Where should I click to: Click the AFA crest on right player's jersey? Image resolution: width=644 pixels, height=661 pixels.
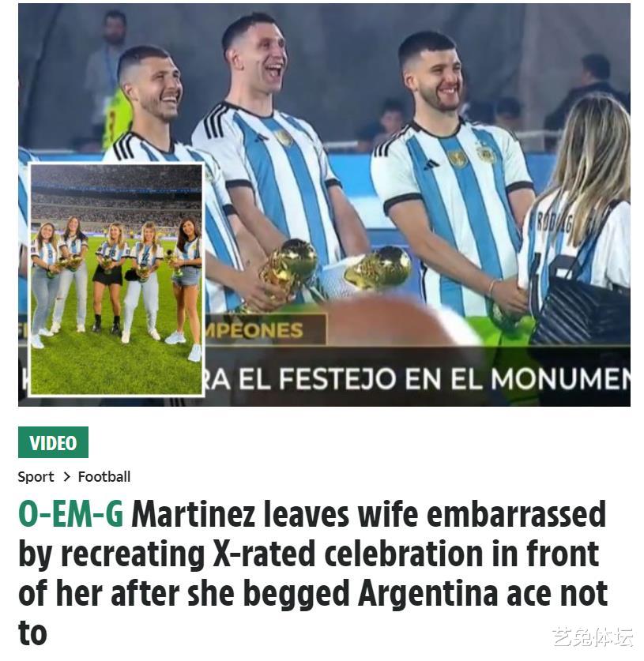pos(487,152)
